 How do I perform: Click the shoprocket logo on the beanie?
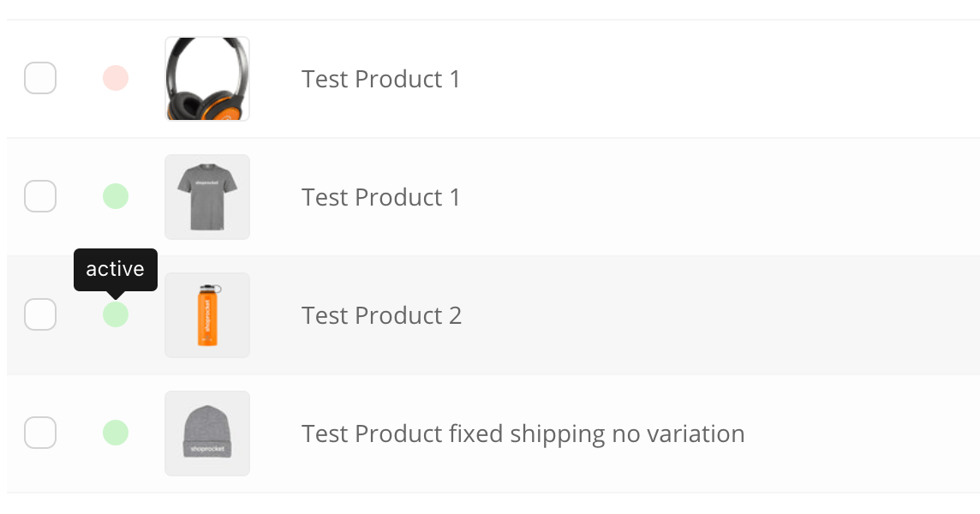coord(206,448)
